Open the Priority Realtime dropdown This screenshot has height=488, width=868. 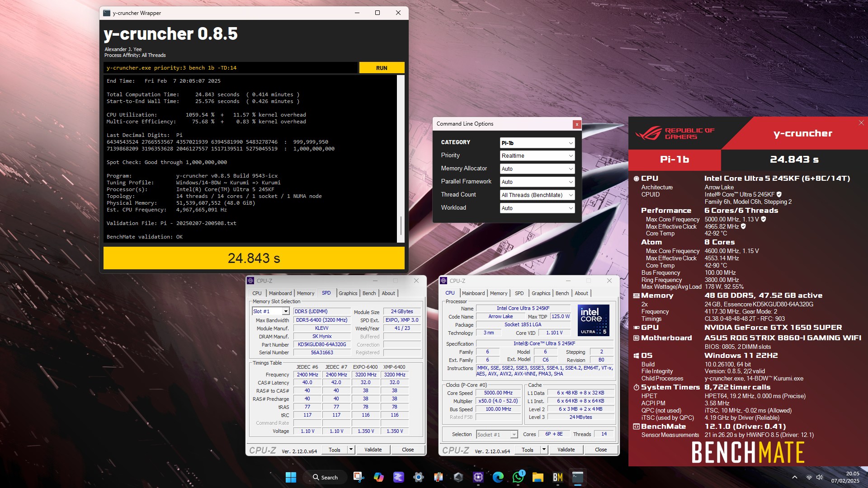pyautogui.click(x=537, y=156)
